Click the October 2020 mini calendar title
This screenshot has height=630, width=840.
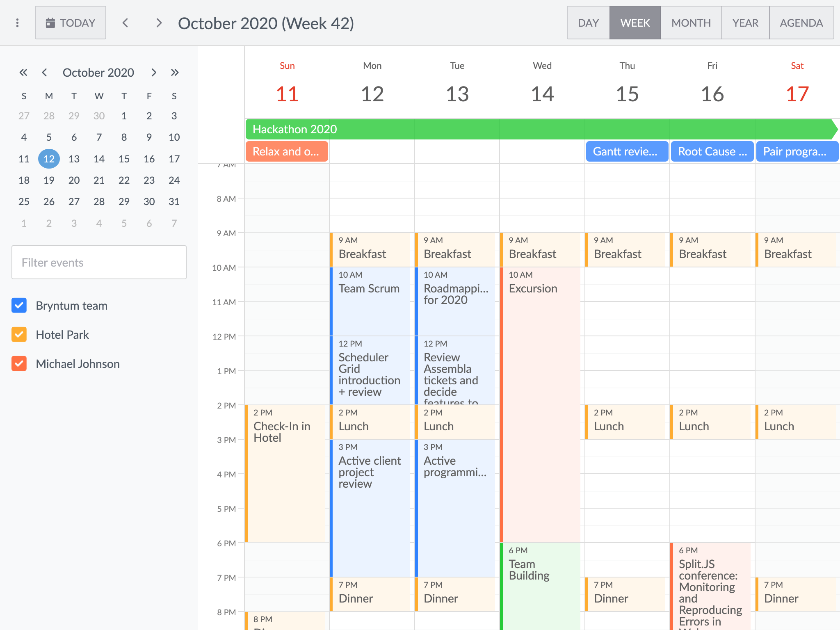pyautogui.click(x=98, y=73)
